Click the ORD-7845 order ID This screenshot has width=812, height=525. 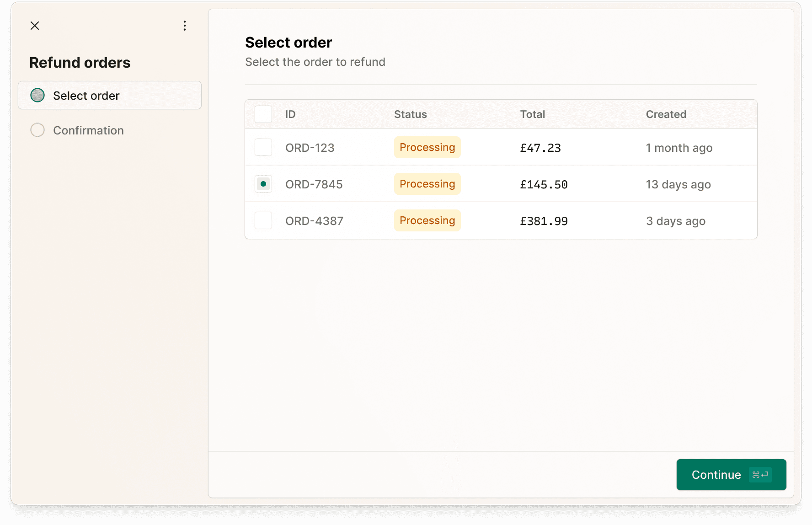314,184
